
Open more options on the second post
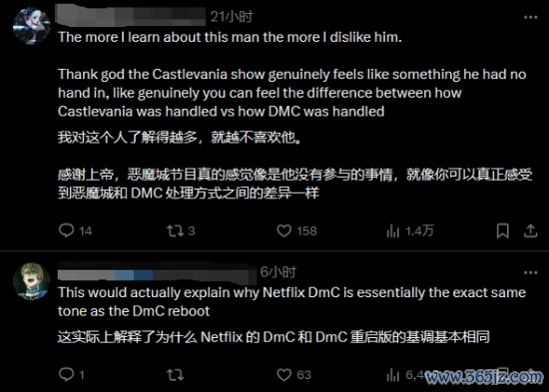click(x=530, y=272)
